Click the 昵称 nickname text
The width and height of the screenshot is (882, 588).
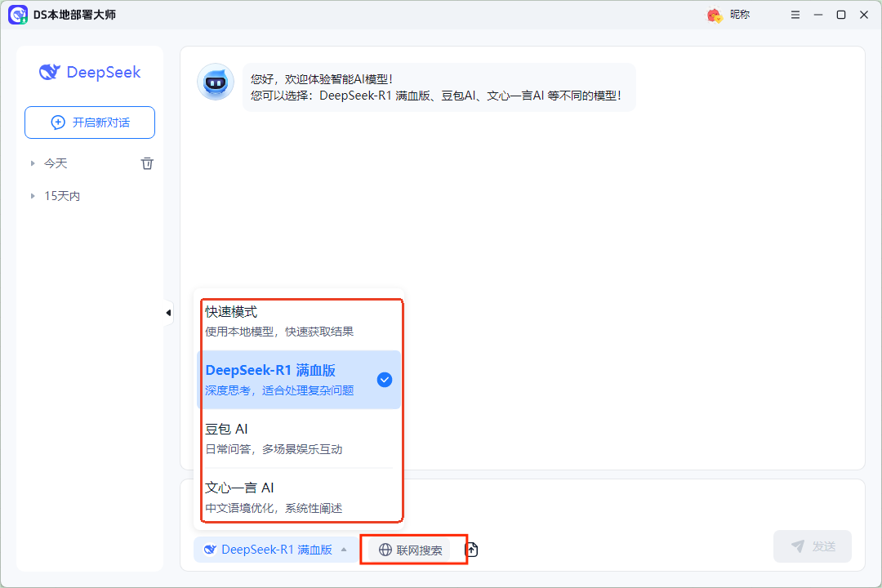[x=740, y=15]
